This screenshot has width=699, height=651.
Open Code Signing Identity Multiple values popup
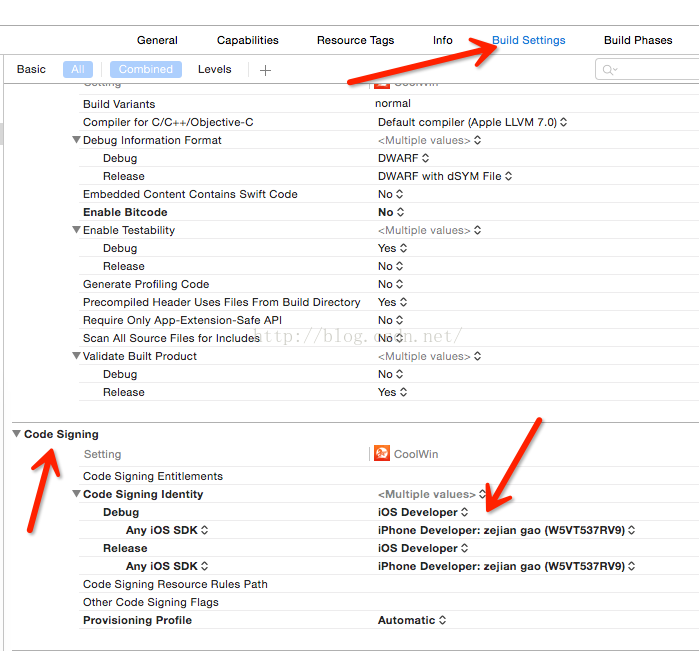pos(432,494)
